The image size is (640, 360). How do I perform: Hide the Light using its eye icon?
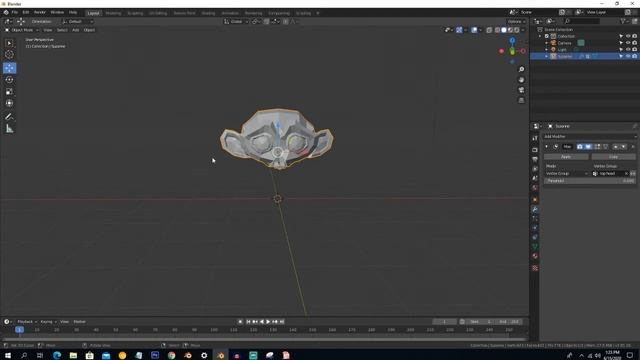coord(628,49)
